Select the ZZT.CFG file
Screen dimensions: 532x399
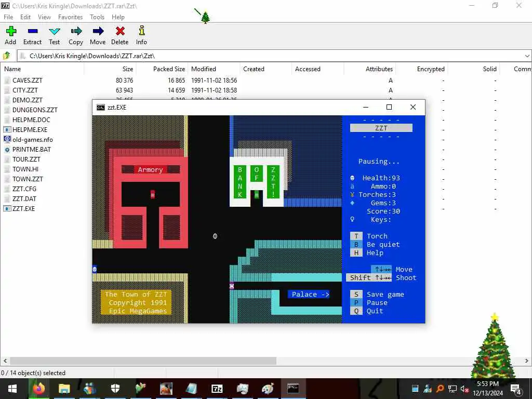[24, 189]
